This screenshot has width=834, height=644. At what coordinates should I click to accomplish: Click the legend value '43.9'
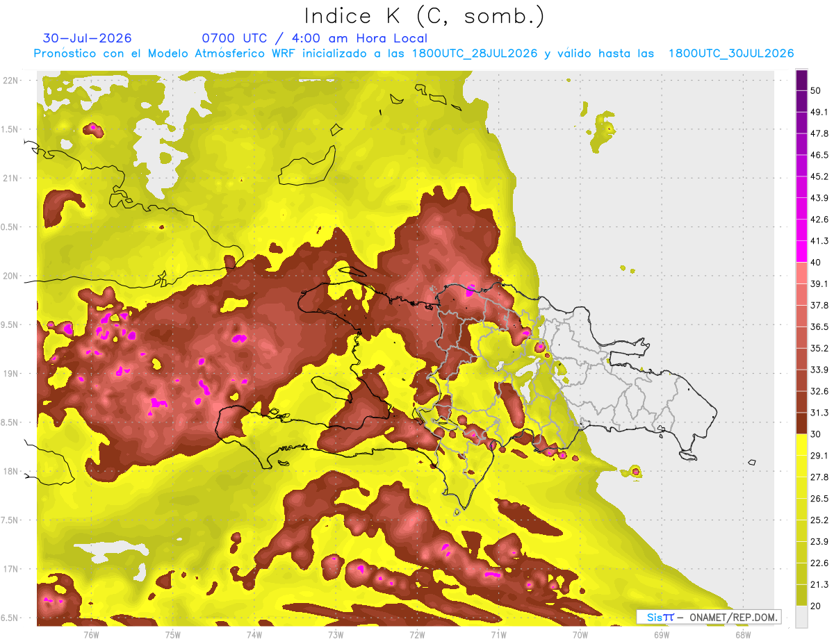pyautogui.click(x=819, y=198)
